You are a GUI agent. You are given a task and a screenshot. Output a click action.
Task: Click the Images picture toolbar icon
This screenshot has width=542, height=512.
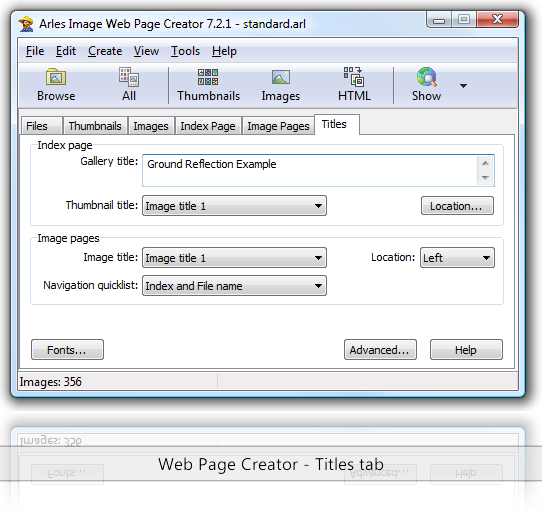[280, 77]
